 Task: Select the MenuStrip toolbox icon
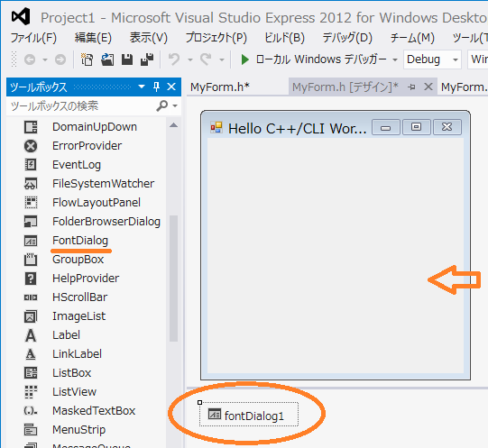tap(31, 430)
